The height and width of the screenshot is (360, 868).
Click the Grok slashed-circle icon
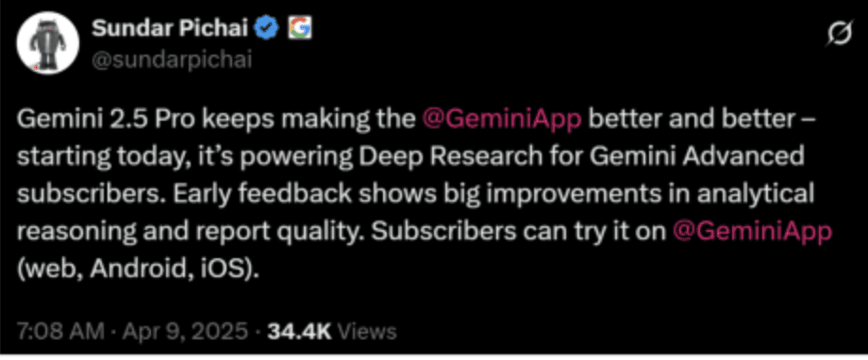point(839,36)
